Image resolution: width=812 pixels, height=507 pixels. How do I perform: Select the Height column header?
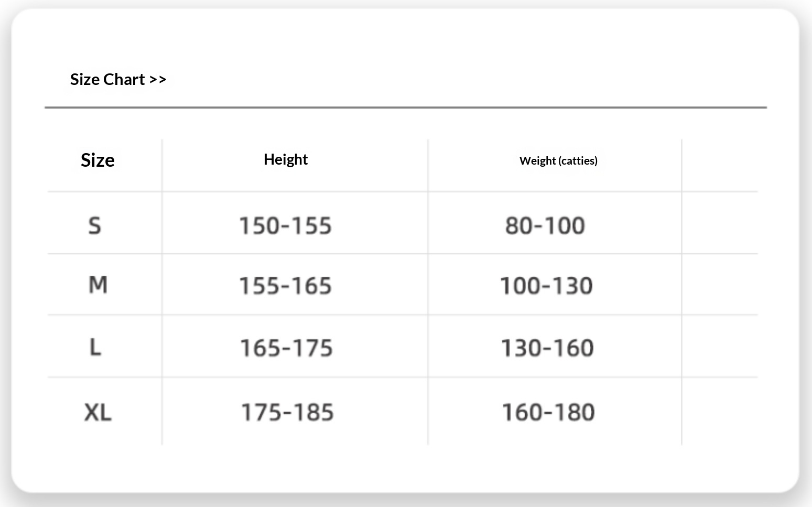pos(285,159)
